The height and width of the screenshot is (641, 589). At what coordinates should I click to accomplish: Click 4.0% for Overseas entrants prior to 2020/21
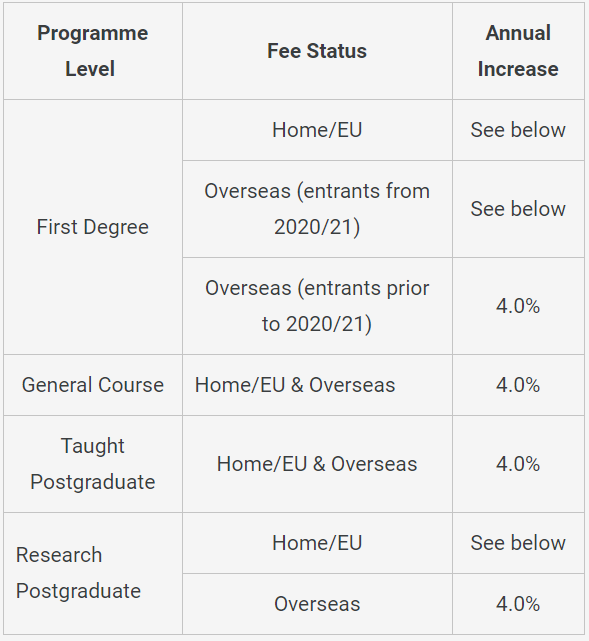518,306
